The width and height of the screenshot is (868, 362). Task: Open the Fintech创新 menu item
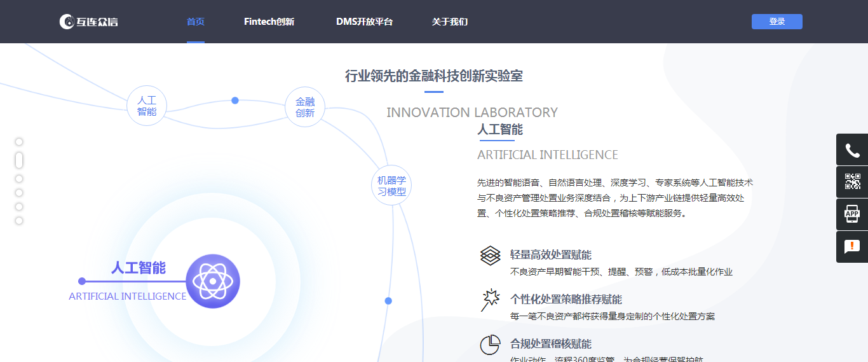coord(269,22)
